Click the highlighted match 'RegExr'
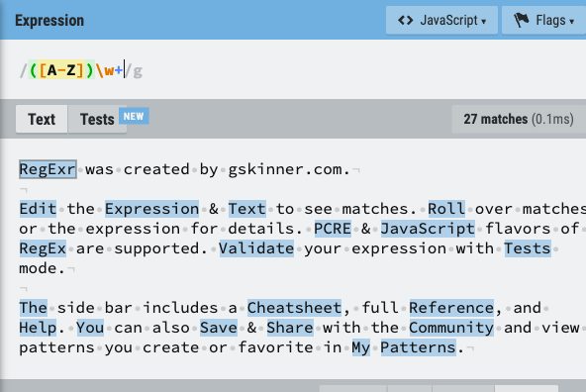This screenshot has width=586, height=392. (48, 169)
